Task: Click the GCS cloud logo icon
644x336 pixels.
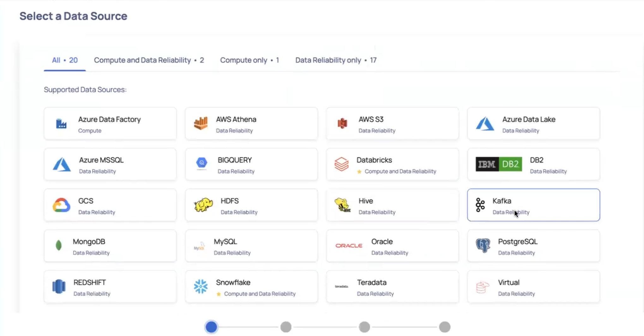Action: coord(61,205)
